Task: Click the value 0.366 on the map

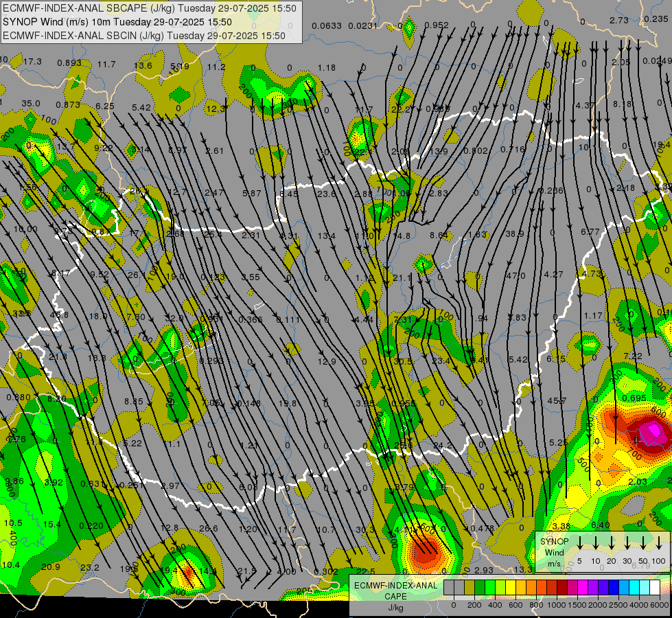Action: point(251,319)
